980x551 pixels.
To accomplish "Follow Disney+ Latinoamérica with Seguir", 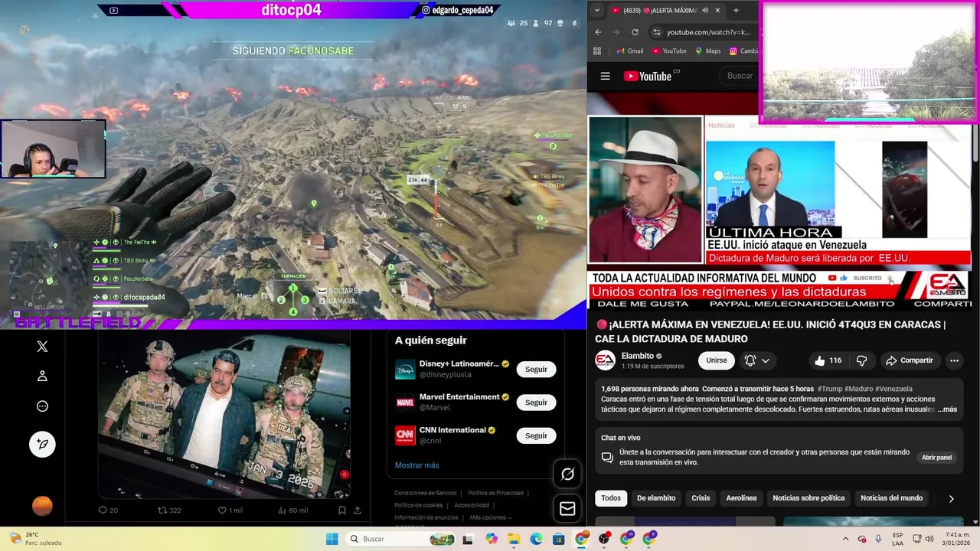I will tap(536, 369).
